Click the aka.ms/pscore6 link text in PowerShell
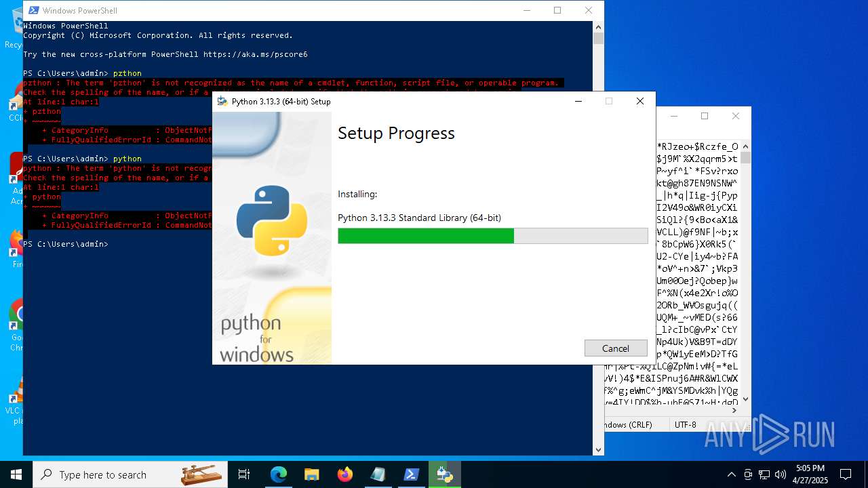The width and height of the screenshot is (868, 488). pyautogui.click(x=255, y=54)
